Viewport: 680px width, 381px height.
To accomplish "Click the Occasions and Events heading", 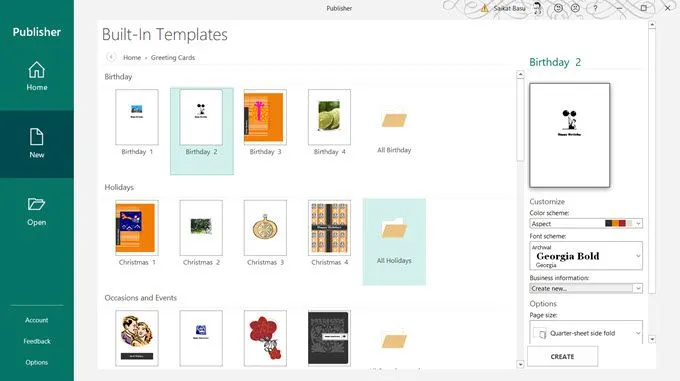I will pyautogui.click(x=141, y=297).
